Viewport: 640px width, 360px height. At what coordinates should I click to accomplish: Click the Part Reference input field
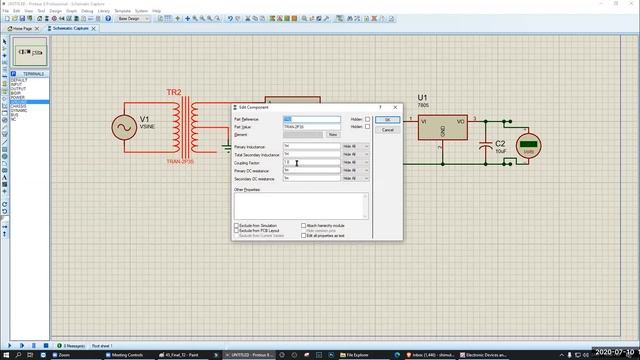click(312, 119)
